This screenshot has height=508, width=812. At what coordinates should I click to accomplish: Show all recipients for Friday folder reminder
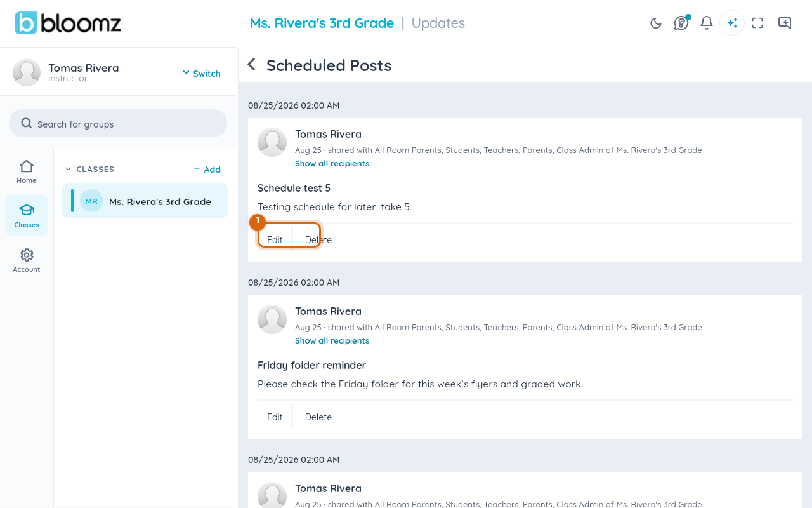(332, 340)
